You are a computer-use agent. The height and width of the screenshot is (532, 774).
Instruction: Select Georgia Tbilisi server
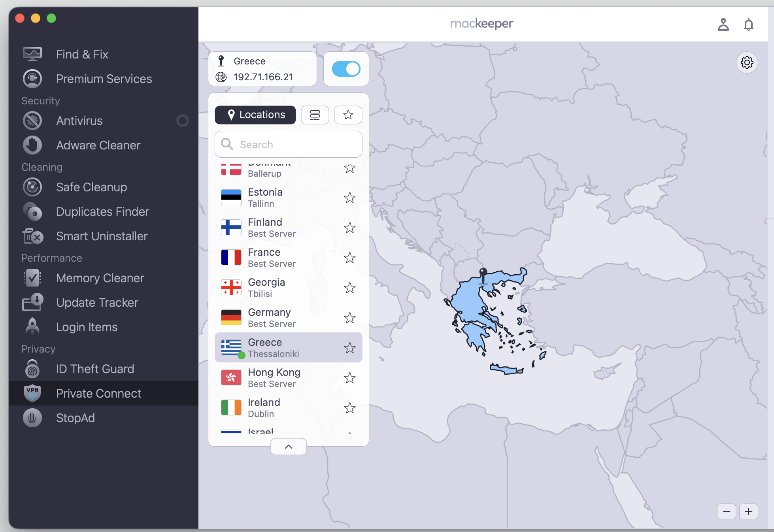tap(289, 288)
